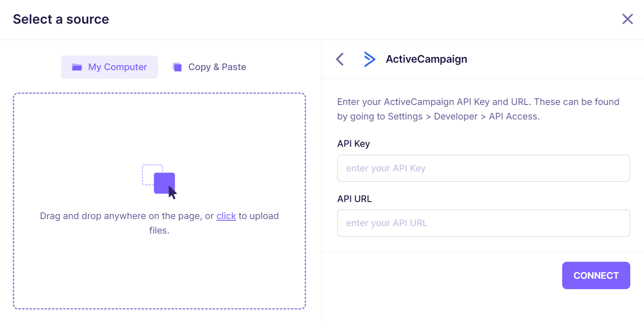644x324 pixels.
Task: Click the API Key label
Action: [x=354, y=144]
